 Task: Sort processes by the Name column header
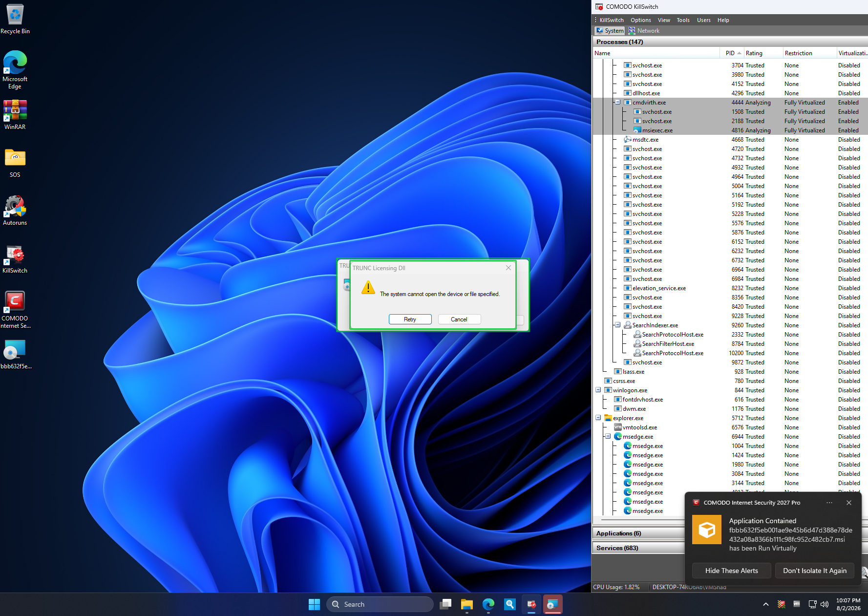[656, 53]
